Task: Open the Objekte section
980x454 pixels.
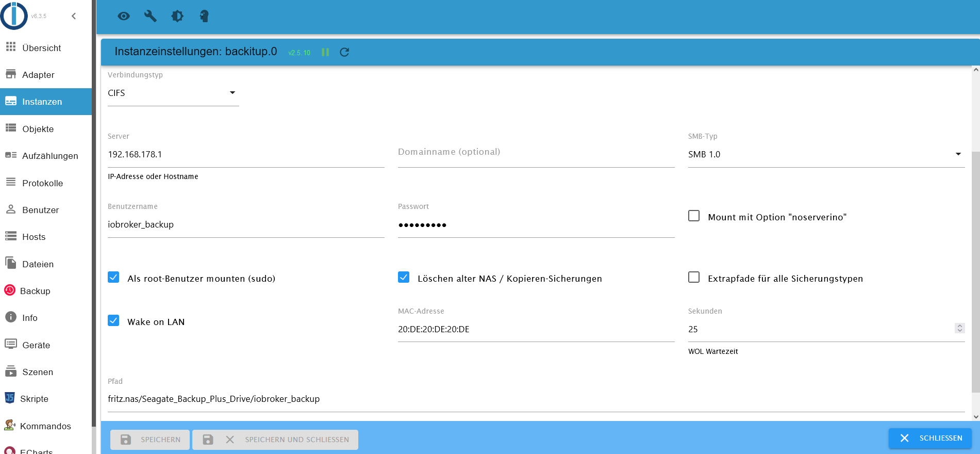Action: click(x=46, y=129)
